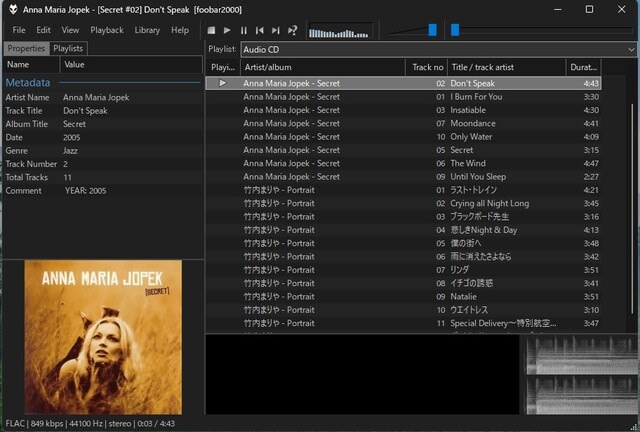Viewport: 640px width, 432px height.
Task: Open the View menu
Action: (70, 30)
